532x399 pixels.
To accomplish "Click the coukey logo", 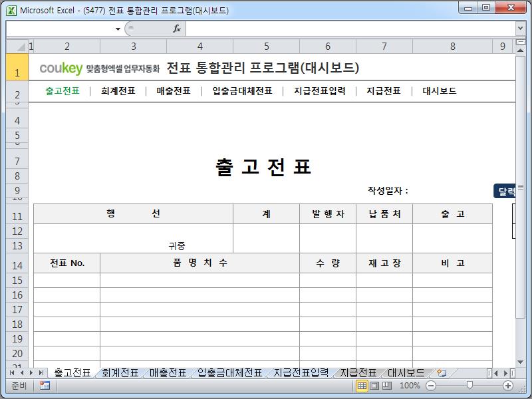I will tap(61, 68).
